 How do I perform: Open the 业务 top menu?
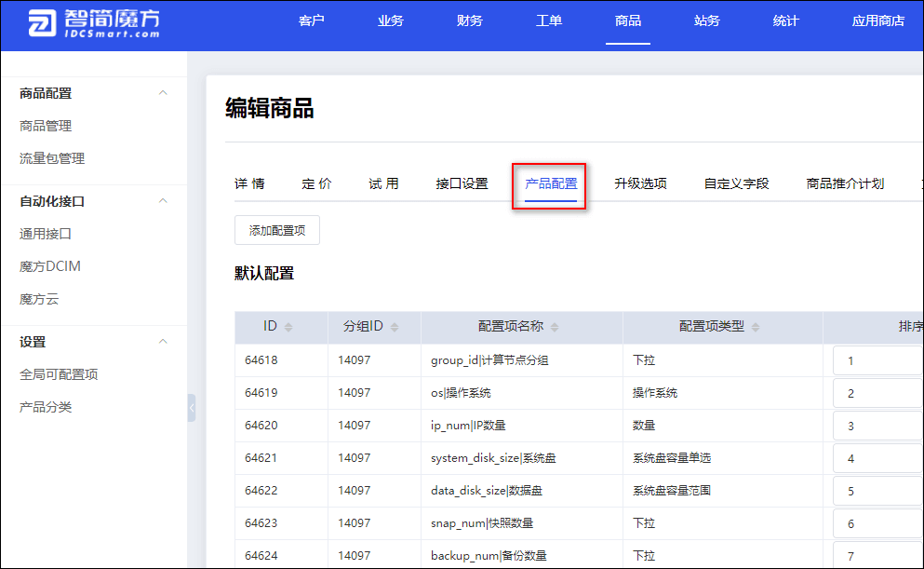390,21
